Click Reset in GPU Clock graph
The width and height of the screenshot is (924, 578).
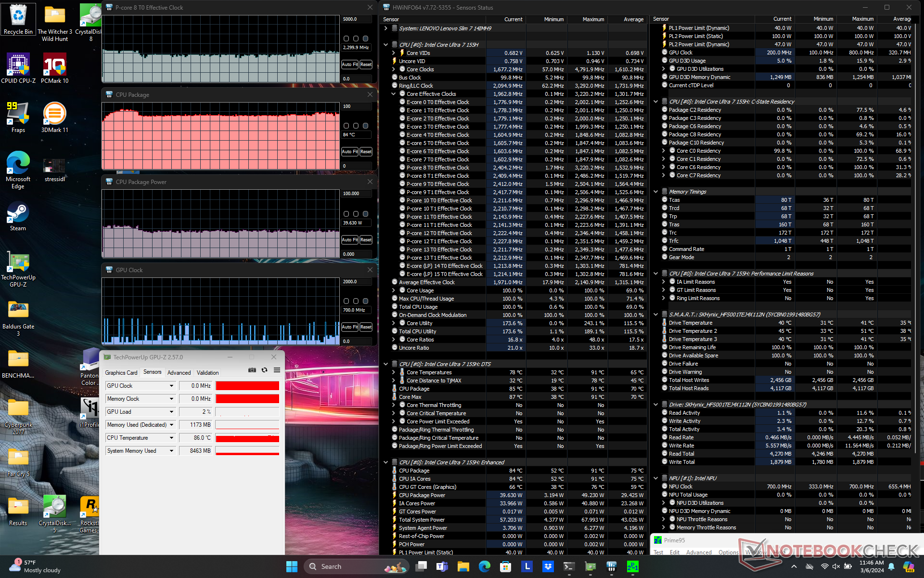point(366,327)
